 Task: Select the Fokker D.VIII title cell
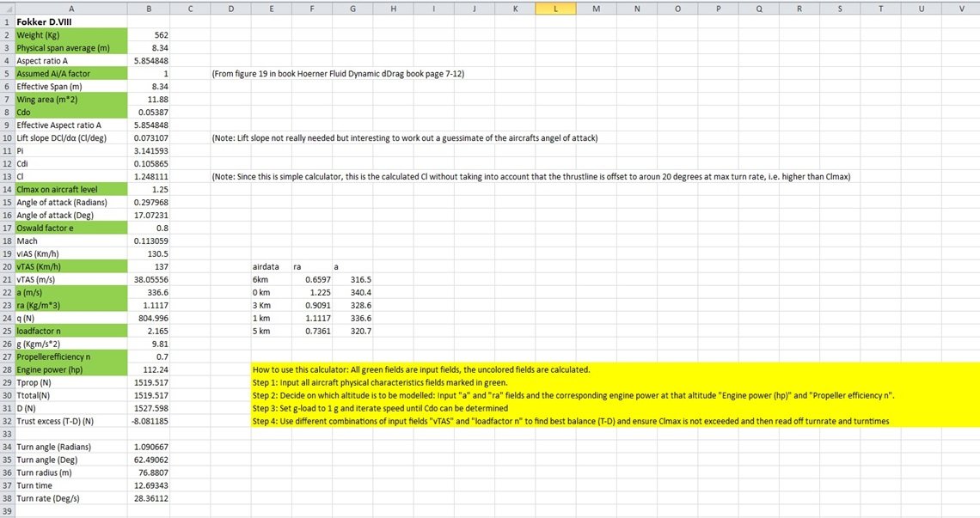pos(71,21)
